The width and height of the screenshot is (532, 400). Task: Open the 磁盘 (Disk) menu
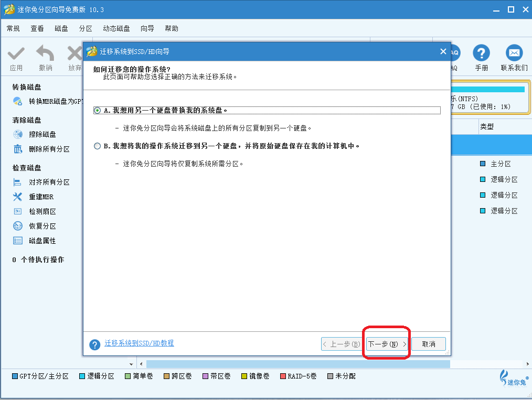pyautogui.click(x=61, y=28)
